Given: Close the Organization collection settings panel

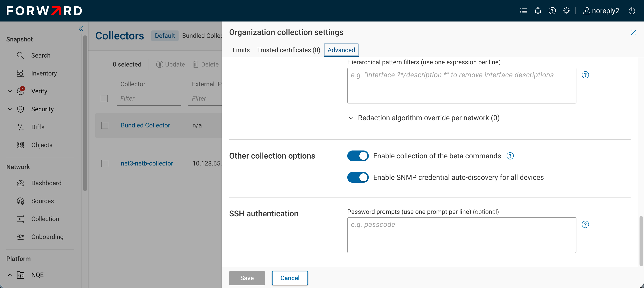Looking at the screenshot, I should click(x=633, y=32).
